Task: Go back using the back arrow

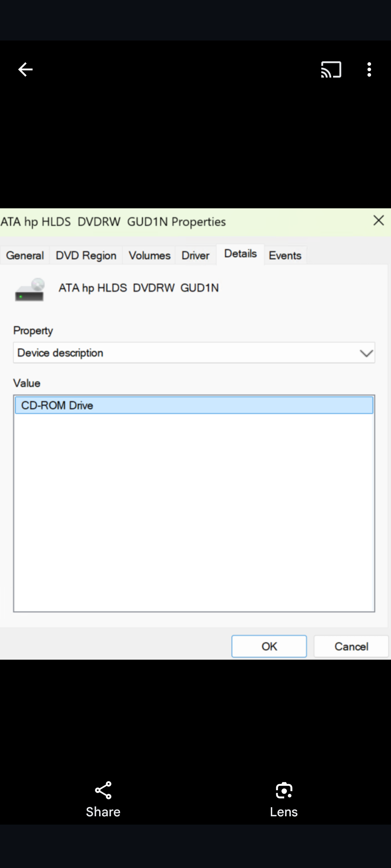Action: coord(25,69)
